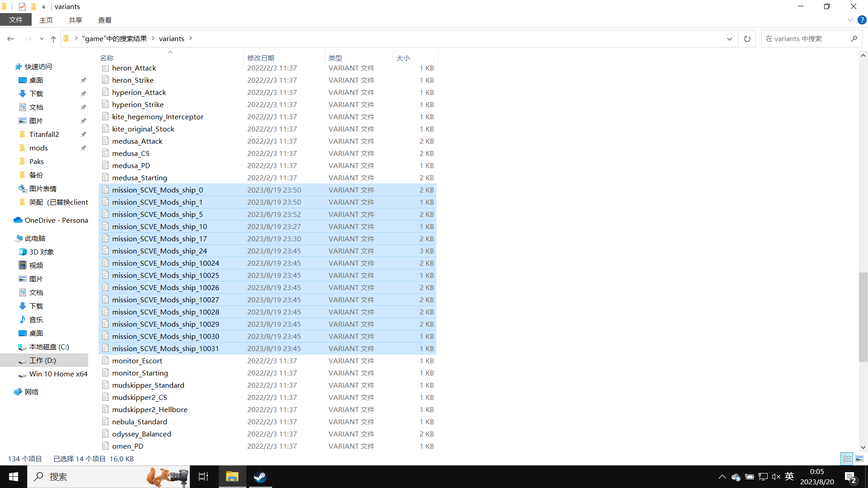This screenshot has height=488, width=868.
Task: Open the help question mark icon
Action: [862, 20]
